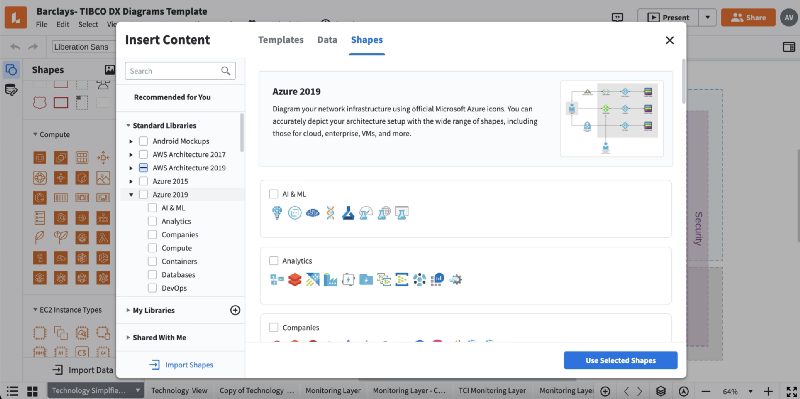Switch to the Data tab
Screen dimensions: 800x399
tap(327, 40)
